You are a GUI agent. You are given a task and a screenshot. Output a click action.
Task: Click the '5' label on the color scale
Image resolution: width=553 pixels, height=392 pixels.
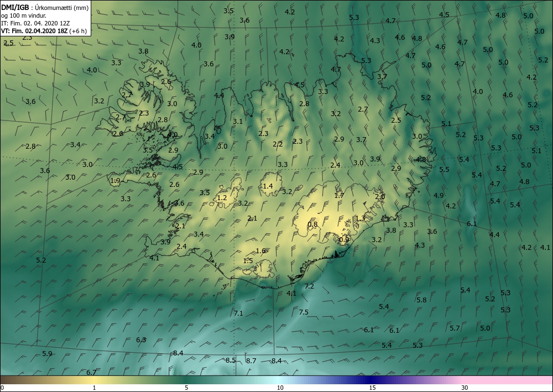(186, 388)
